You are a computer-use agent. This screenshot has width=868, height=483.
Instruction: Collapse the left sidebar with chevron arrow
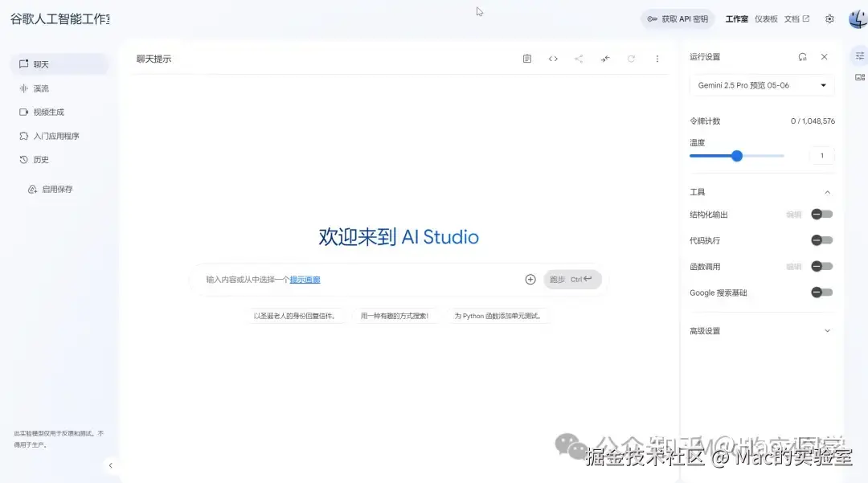[111, 465]
